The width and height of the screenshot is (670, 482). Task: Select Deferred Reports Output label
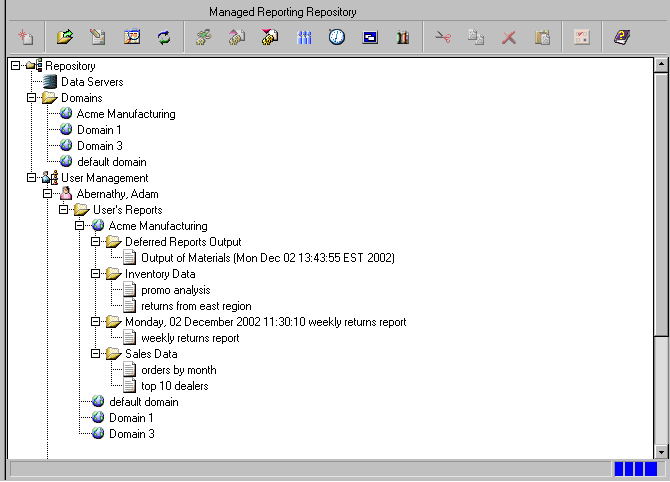[183, 242]
